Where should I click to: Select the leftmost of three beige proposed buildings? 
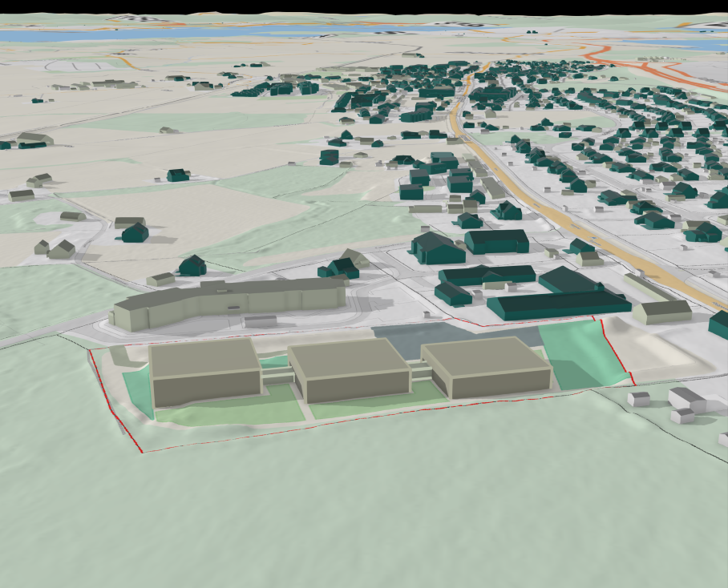[x=206, y=373]
